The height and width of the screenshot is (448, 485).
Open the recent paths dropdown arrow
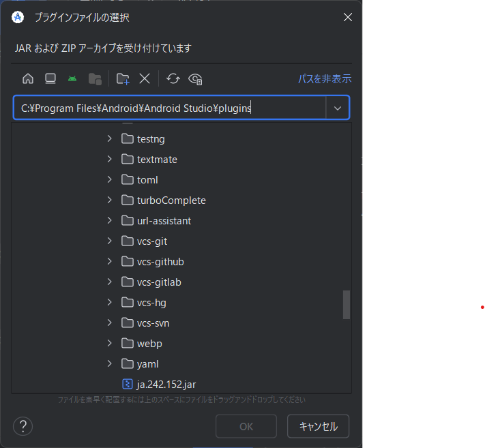[x=338, y=108]
